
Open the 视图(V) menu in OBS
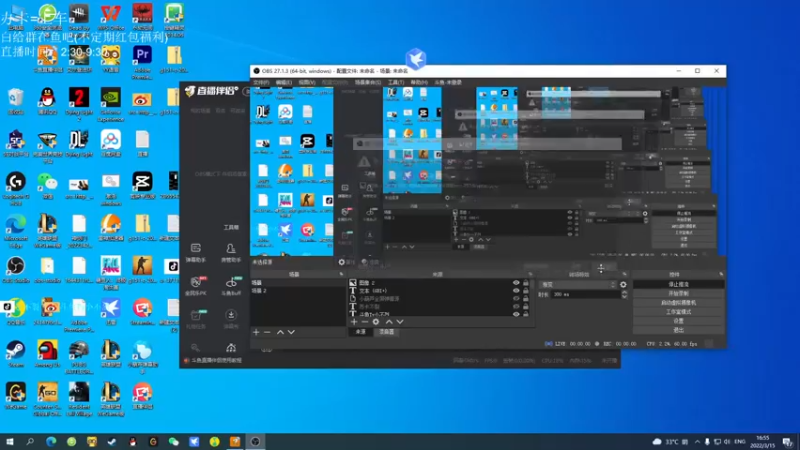click(307, 82)
